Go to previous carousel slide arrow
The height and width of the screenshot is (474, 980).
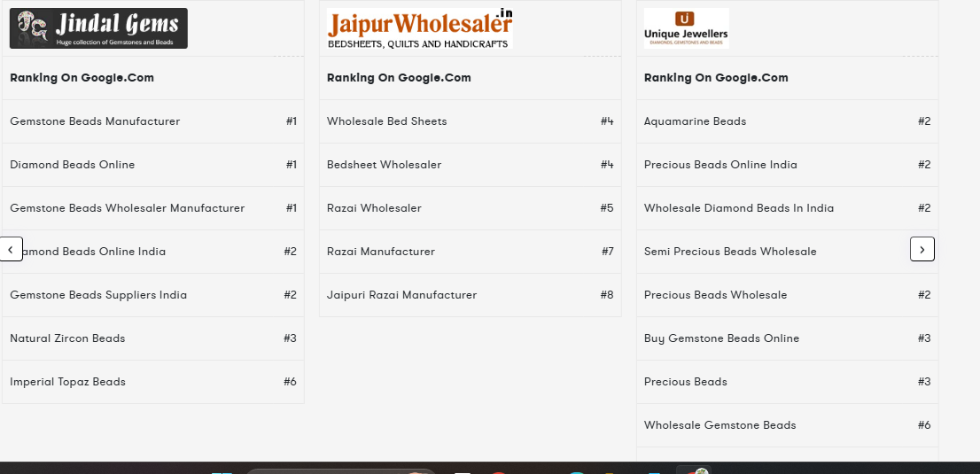(11, 250)
